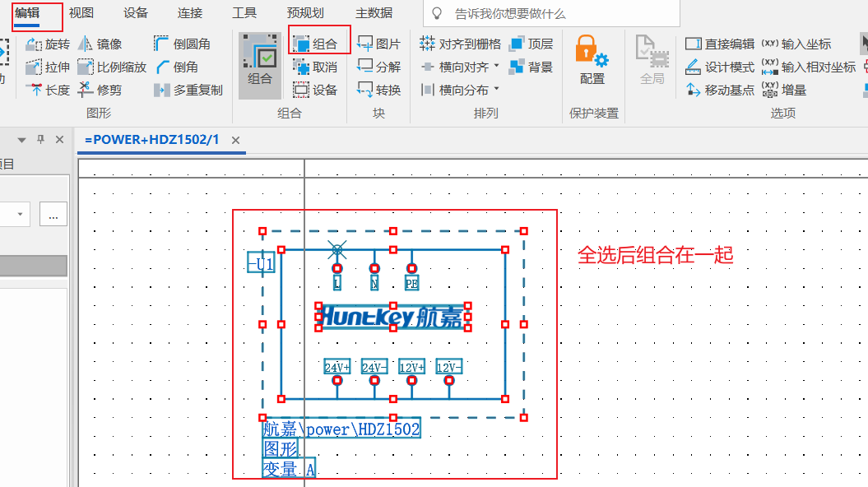Image resolution: width=868 pixels, height=487 pixels.
Task: Select the PE terminal label
Action: coord(411,283)
